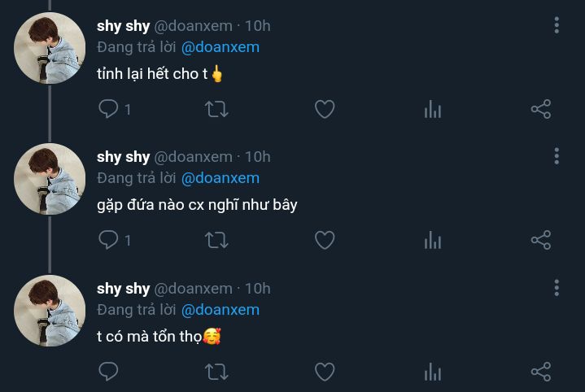The width and height of the screenshot is (585, 392).
Task: Like the 't có mà tổn thọ' tweet
Action: click(325, 372)
